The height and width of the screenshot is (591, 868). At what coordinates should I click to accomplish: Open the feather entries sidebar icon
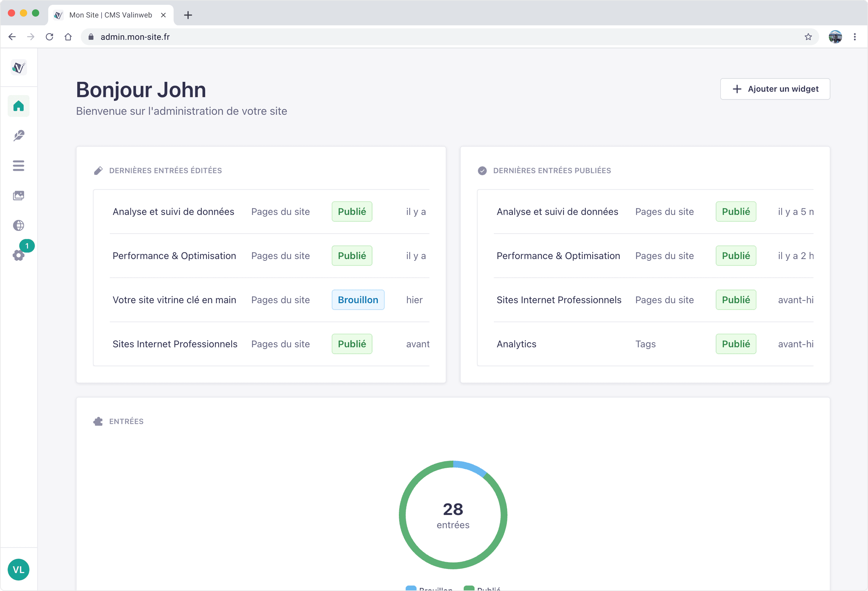pos(19,136)
